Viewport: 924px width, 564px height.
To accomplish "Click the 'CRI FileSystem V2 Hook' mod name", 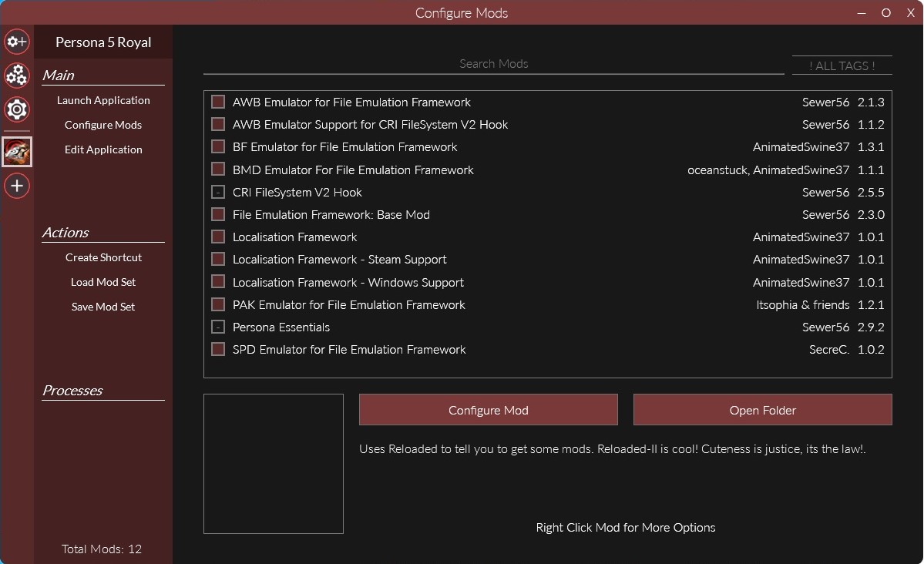I will click(x=297, y=192).
